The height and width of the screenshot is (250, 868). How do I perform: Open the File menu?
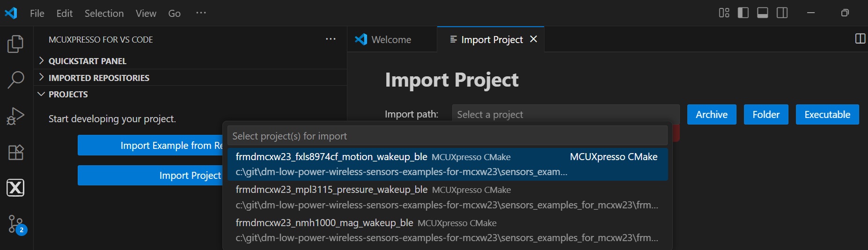click(37, 13)
